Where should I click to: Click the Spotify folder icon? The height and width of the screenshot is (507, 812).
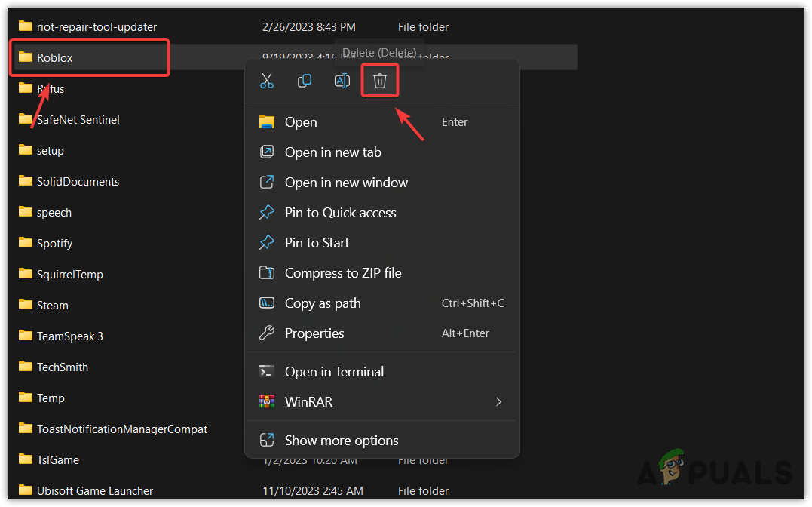[x=26, y=243]
